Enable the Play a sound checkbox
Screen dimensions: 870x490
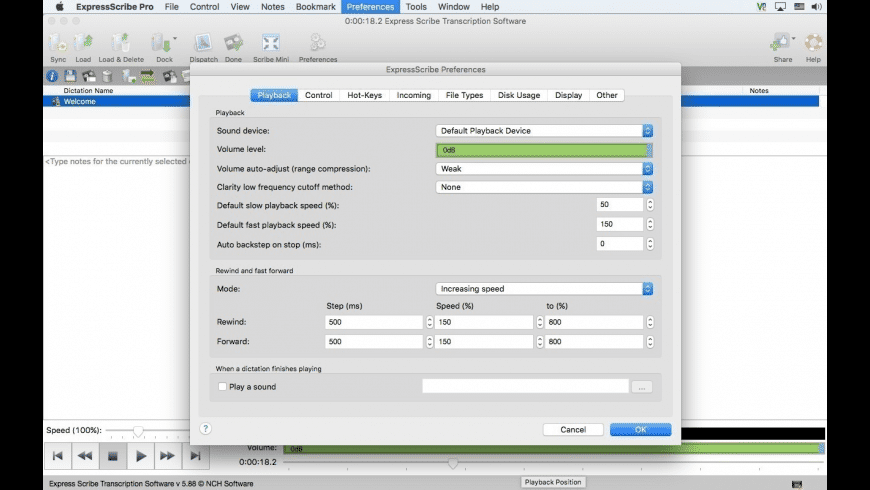point(222,387)
